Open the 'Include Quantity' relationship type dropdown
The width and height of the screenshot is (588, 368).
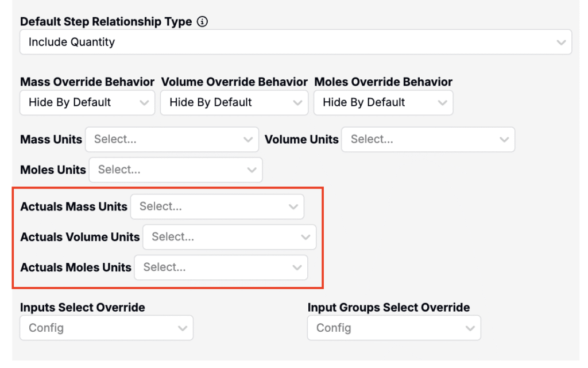point(287,42)
